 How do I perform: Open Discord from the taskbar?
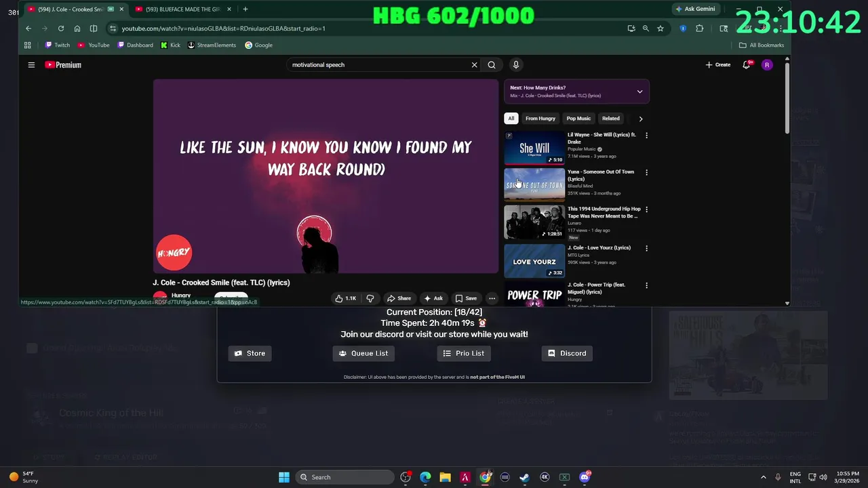click(585, 477)
